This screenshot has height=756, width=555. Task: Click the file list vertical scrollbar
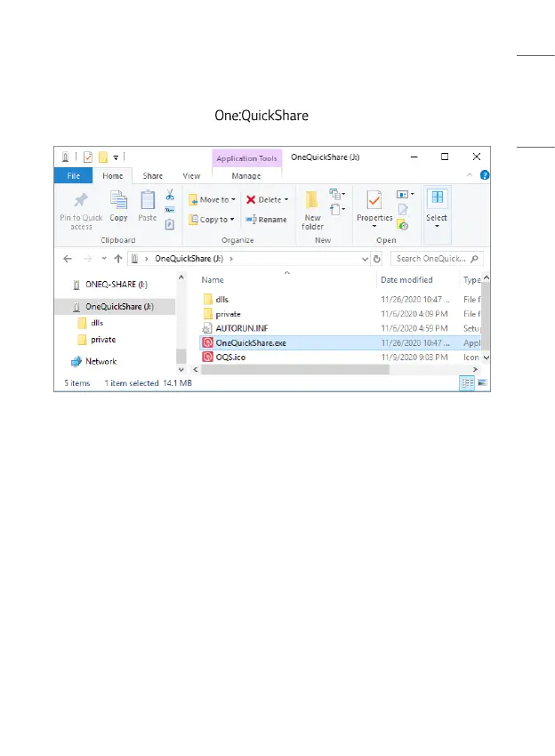[x=486, y=316]
